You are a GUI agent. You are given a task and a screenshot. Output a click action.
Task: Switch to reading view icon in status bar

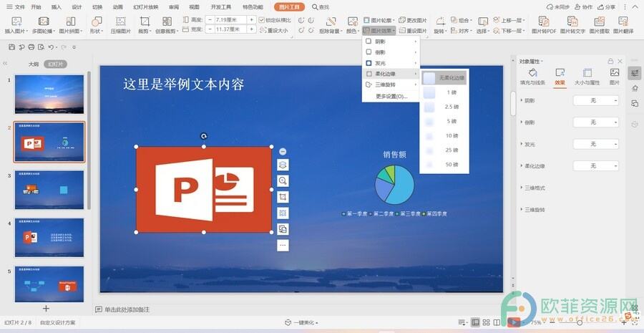[497, 322]
